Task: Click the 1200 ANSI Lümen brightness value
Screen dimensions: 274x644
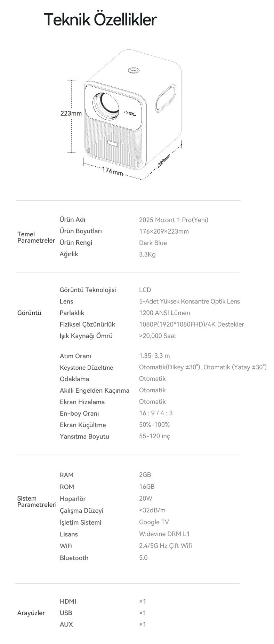Action: tap(164, 313)
